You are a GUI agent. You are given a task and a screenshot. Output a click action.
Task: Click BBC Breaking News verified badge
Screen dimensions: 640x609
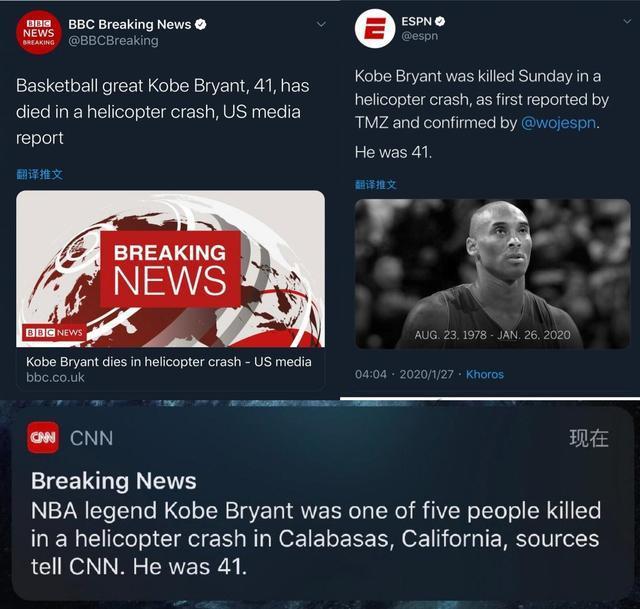coord(200,24)
